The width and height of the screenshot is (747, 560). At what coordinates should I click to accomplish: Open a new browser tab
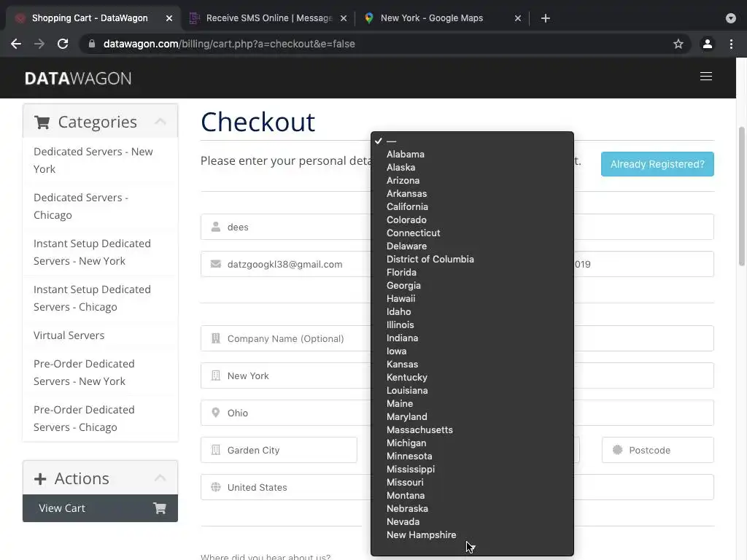546,18
